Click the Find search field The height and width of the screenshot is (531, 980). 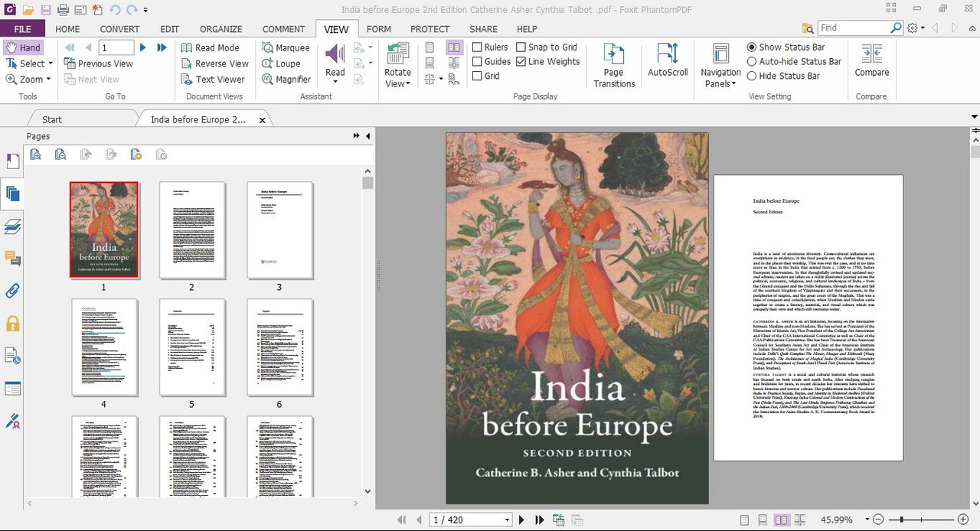click(854, 28)
